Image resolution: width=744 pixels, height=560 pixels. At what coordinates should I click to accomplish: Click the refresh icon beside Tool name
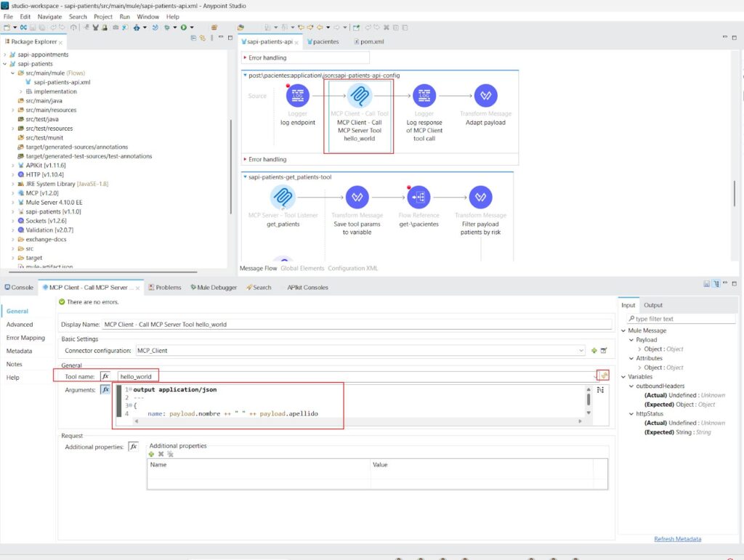click(x=604, y=376)
